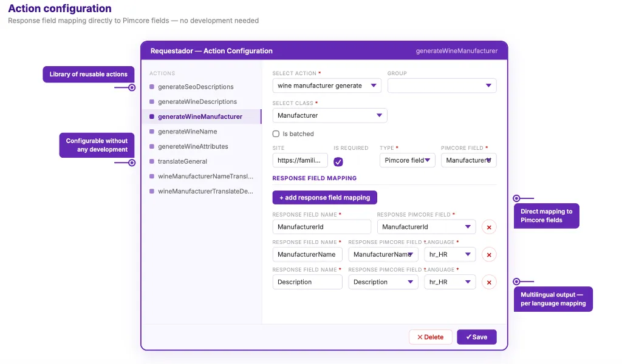Screen dimensions: 622x364
Task: Uncheck the 'Is required' checkbox
Action: 338,161
